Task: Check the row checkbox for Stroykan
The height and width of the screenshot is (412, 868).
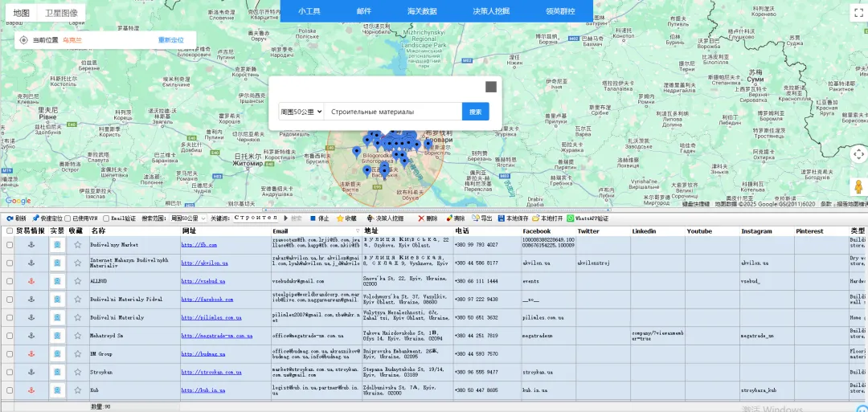Action: [10, 372]
